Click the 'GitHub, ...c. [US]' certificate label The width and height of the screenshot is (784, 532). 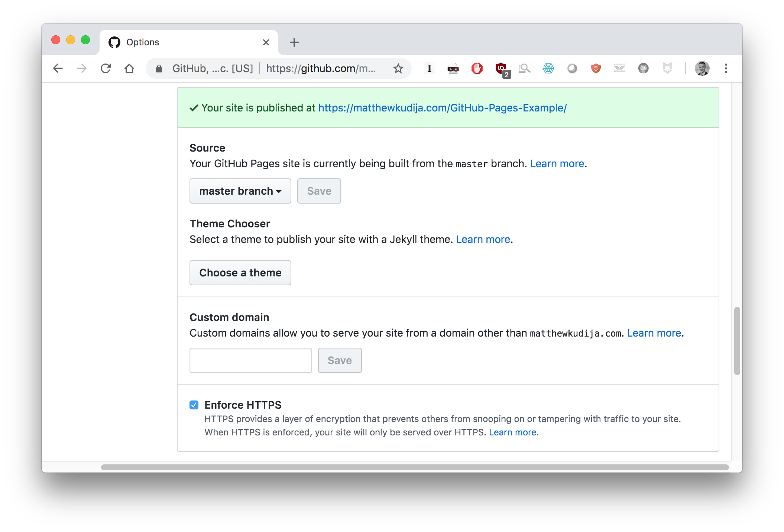pyautogui.click(x=213, y=68)
